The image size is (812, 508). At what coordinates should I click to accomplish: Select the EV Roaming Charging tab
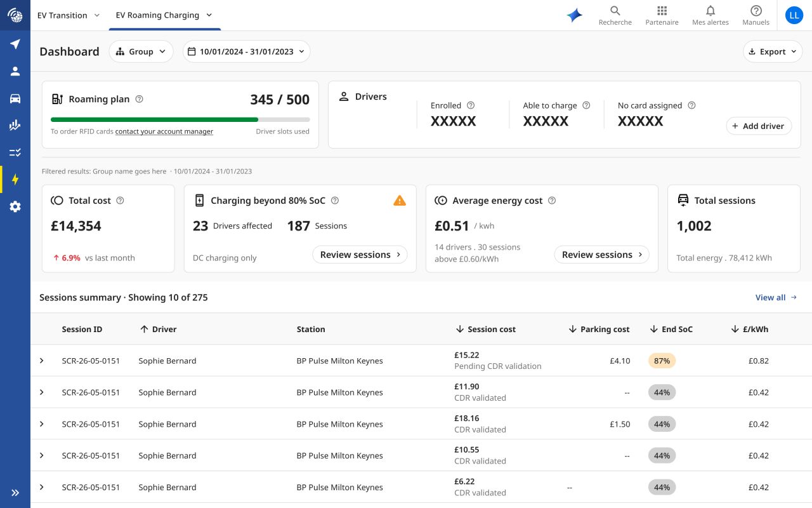[x=164, y=15]
